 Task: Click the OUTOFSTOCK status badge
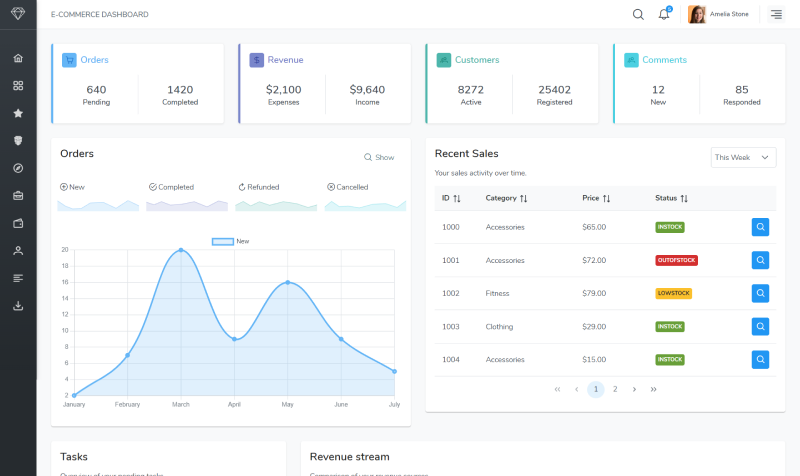coord(677,260)
